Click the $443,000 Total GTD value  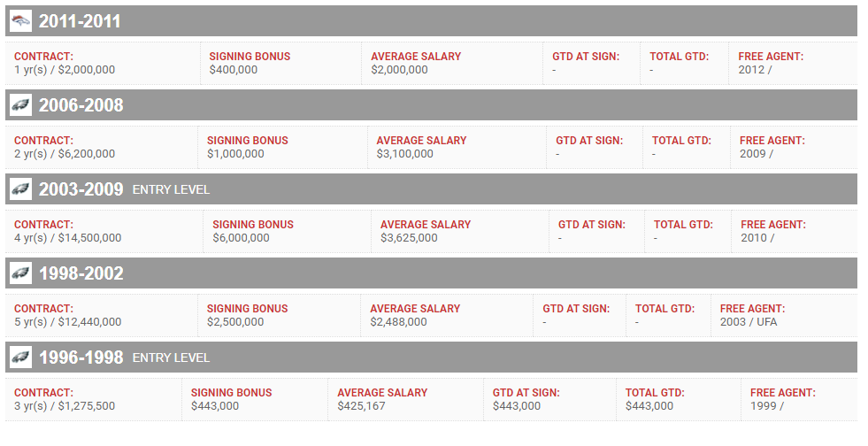pos(649,406)
